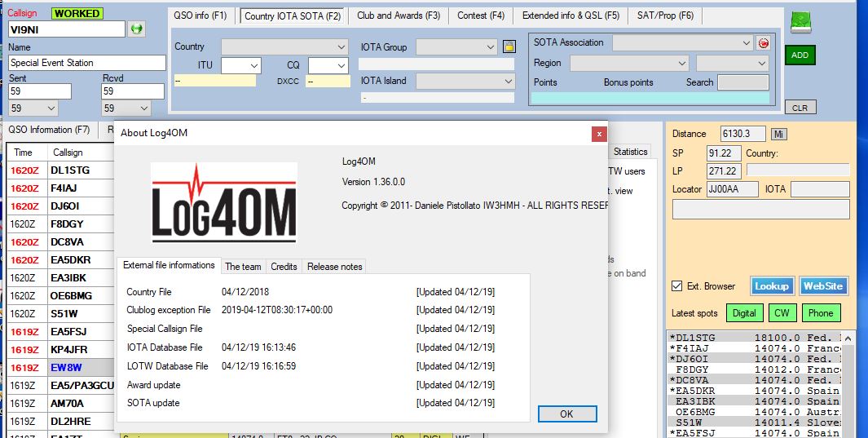Image resolution: width=868 pixels, height=438 pixels.
Task: Select AM70A row in cluster list
Action: (61, 404)
